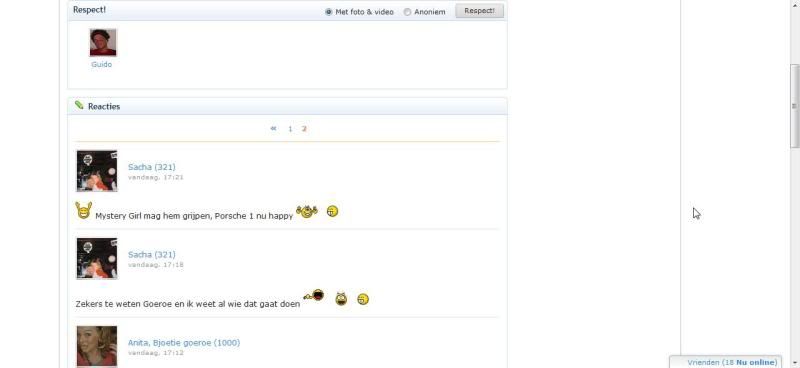Open page 1 of the reactions
This screenshot has width=800, height=368.
pos(290,129)
